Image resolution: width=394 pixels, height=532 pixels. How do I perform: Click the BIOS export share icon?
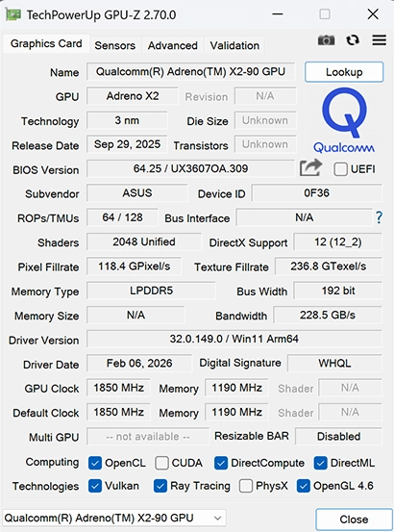[x=310, y=167]
